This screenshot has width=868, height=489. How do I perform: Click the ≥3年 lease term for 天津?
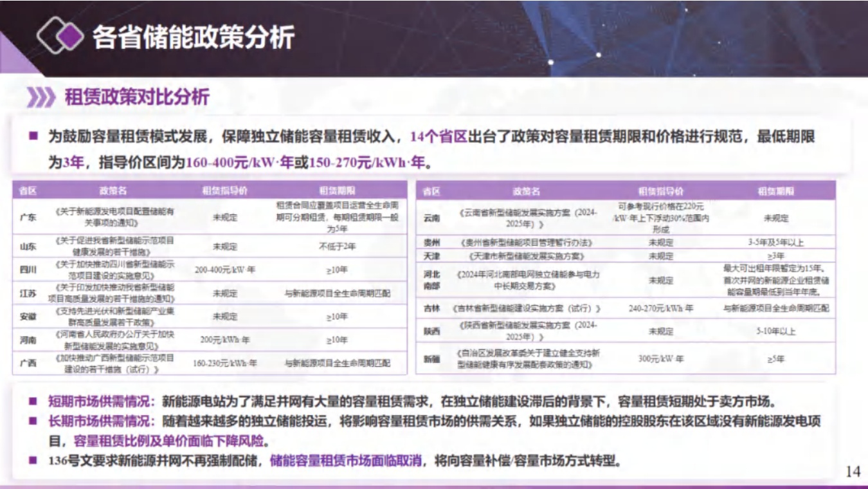pos(775,256)
